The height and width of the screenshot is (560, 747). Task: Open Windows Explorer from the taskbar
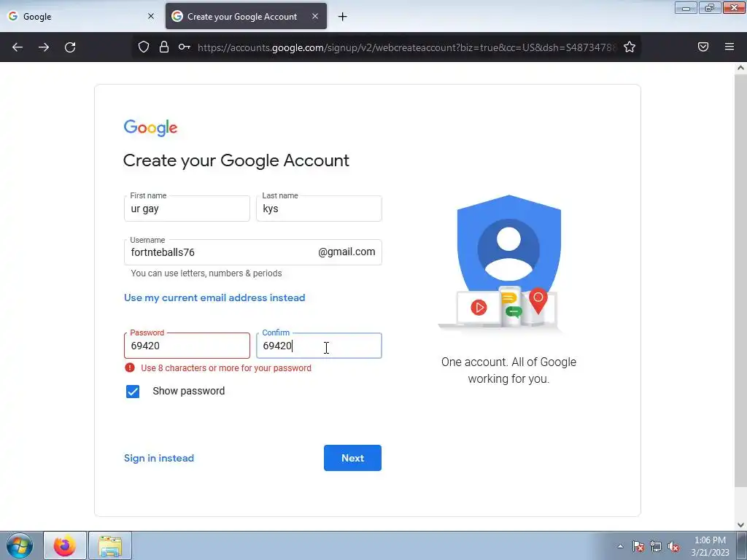pyautogui.click(x=110, y=545)
